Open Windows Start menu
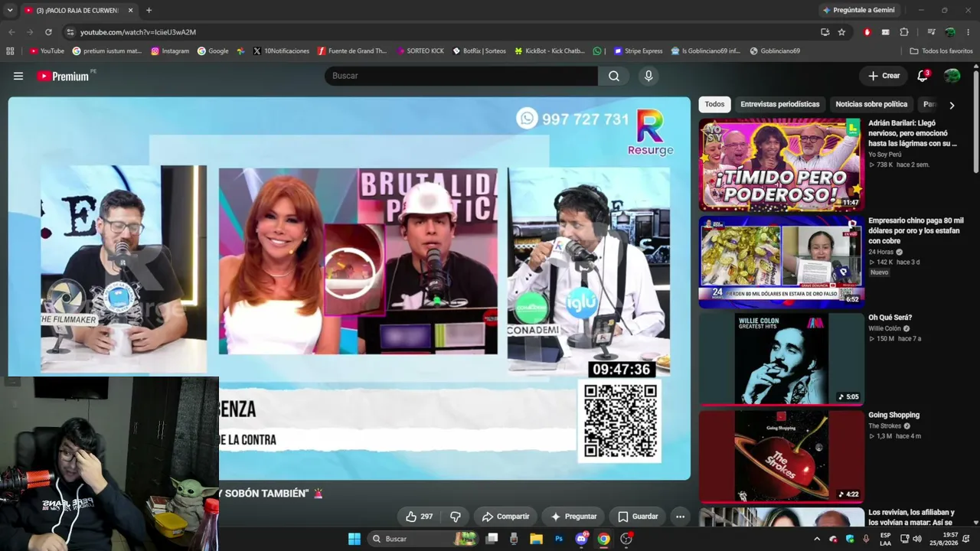This screenshot has width=980, height=551. click(x=354, y=539)
